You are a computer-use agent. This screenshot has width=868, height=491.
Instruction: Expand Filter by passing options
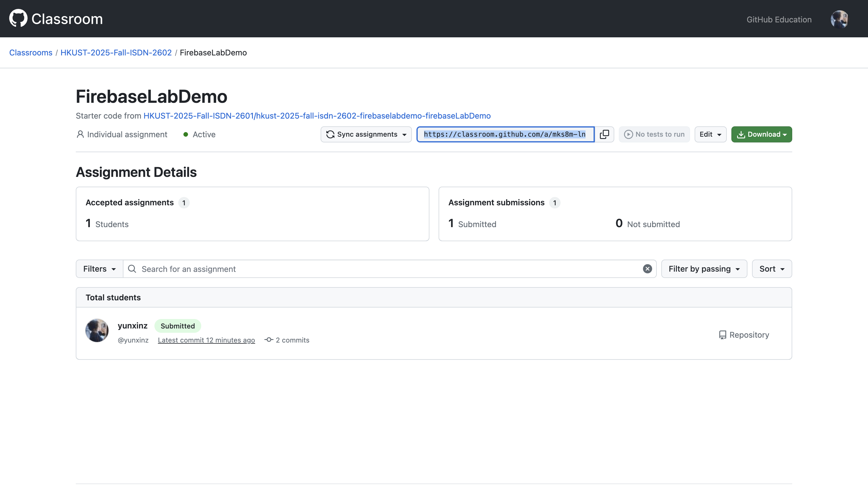point(704,269)
